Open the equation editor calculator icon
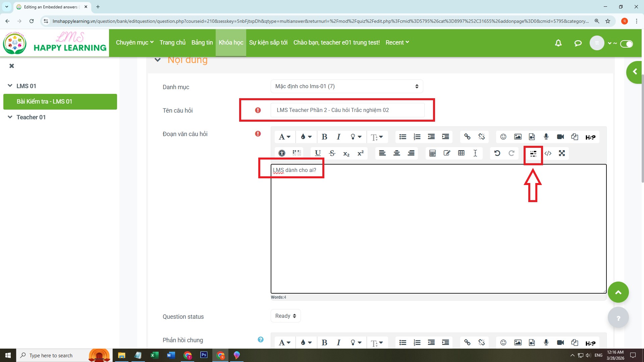This screenshot has height=362, width=644. coord(432,154)
